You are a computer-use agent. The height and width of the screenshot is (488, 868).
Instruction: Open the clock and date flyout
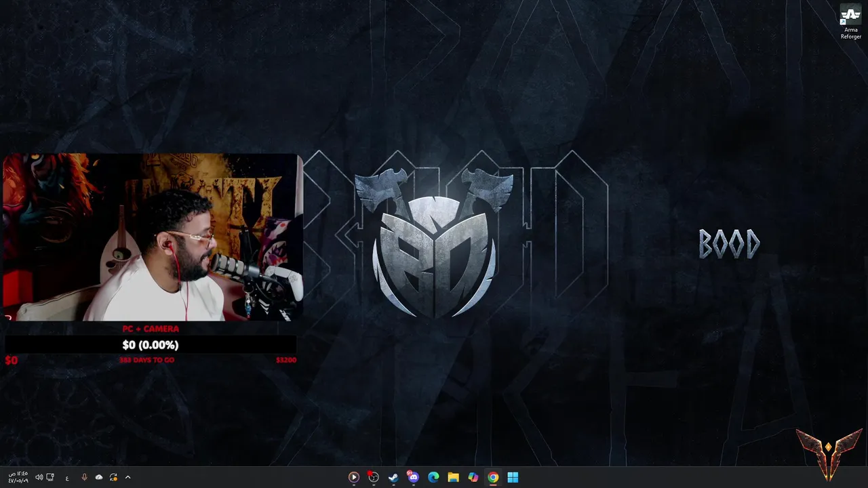tap(18, 477)
